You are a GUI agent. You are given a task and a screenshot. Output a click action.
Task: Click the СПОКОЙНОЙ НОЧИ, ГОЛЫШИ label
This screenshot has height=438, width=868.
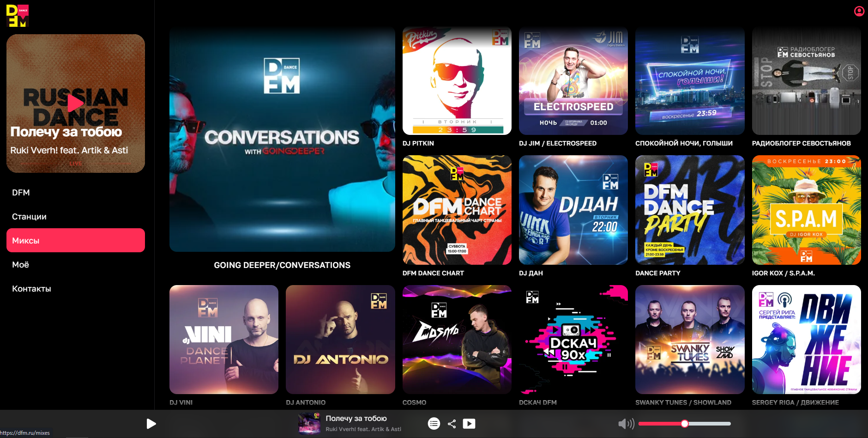click(x=684, y=143)
